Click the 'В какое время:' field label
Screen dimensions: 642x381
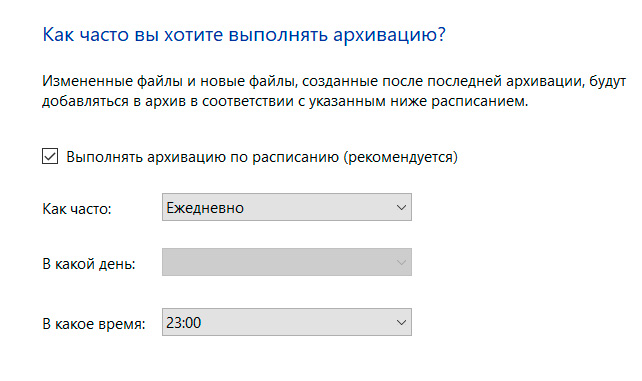coord(94,324)
